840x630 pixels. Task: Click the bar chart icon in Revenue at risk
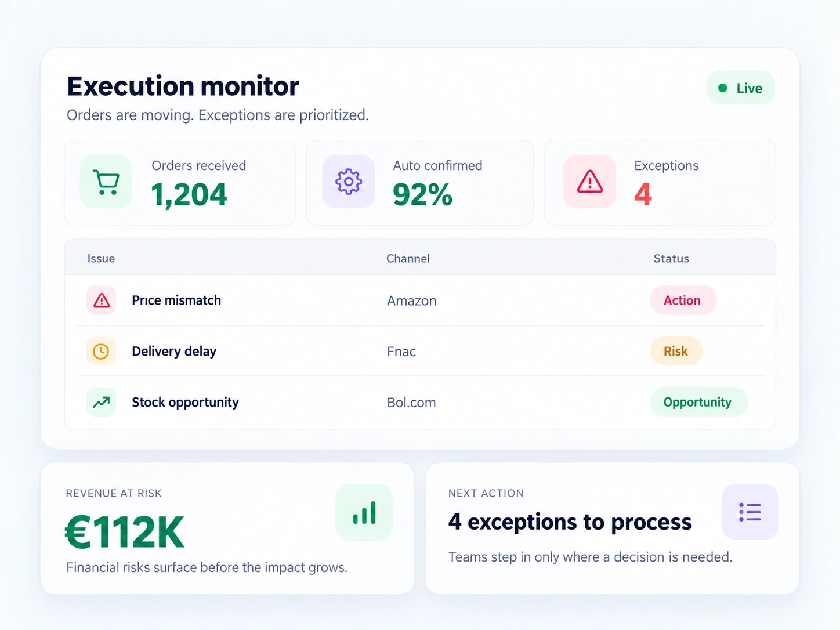click(x=364, y=513)
